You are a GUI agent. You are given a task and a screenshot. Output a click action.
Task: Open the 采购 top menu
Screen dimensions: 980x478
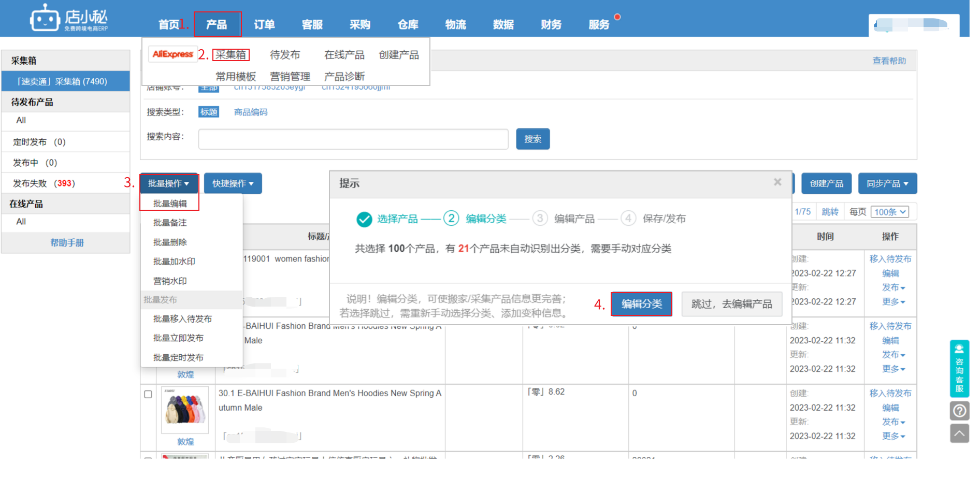(360, 24)
